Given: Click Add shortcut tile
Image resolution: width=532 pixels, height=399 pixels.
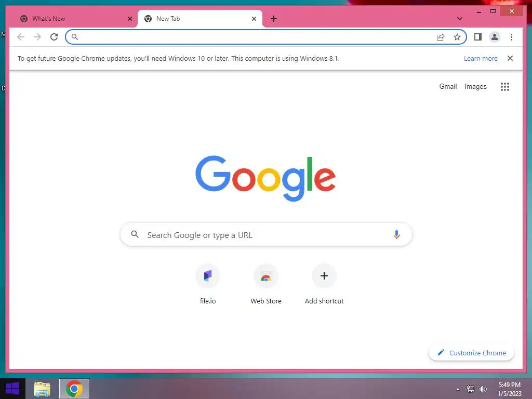Looking at the screenshot, I should [324, 284].
